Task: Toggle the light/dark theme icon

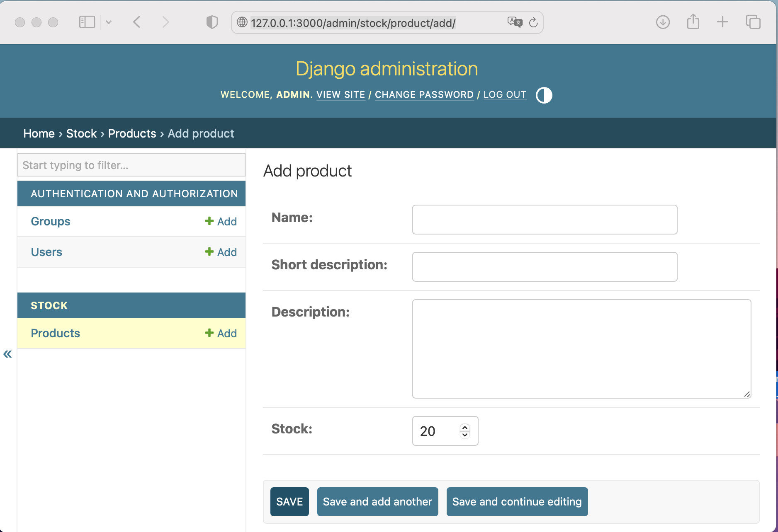Action: click(544, 95)
